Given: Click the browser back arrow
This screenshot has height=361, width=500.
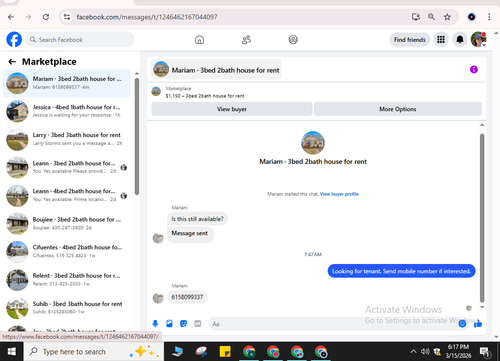Looking at the screenshot, I should coord(11,17).
